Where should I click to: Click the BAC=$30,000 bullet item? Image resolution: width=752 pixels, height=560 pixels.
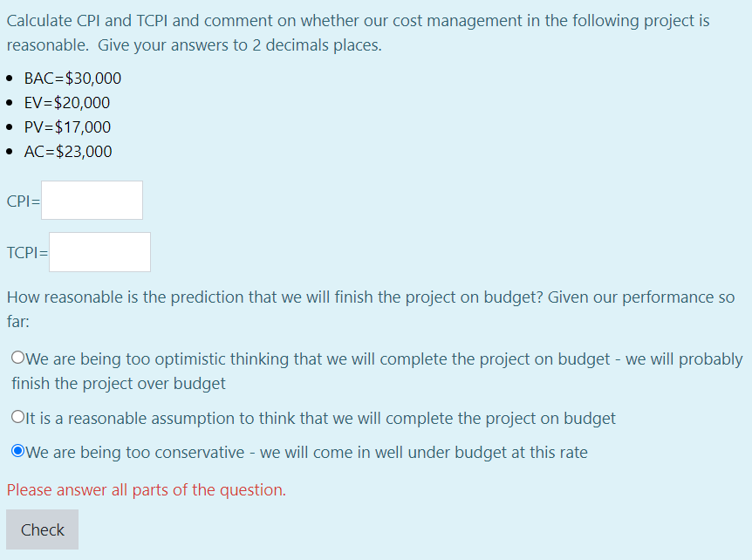click(72, 78)
